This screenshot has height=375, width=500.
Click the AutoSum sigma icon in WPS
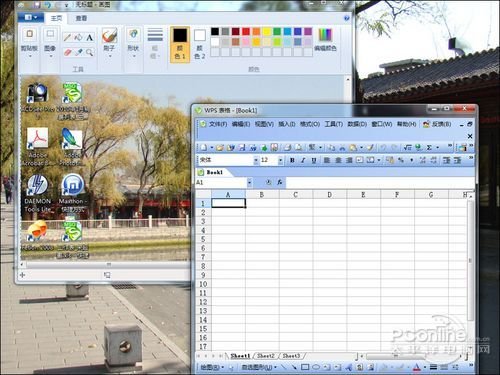pos(430,147)
